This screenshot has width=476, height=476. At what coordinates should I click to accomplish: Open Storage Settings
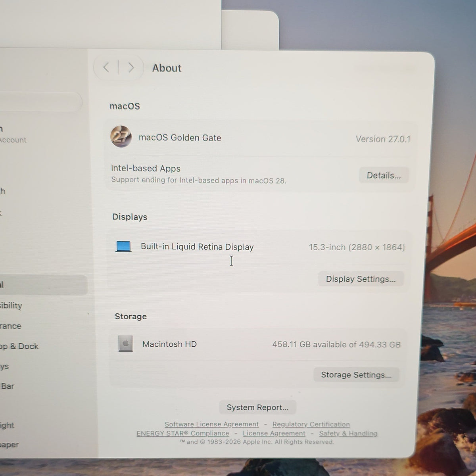(x=356, y=374)
